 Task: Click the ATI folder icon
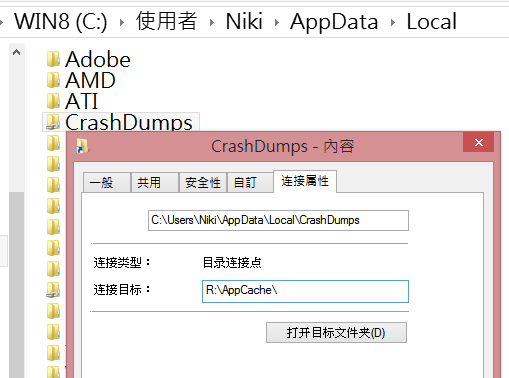(x=53, y=101)
